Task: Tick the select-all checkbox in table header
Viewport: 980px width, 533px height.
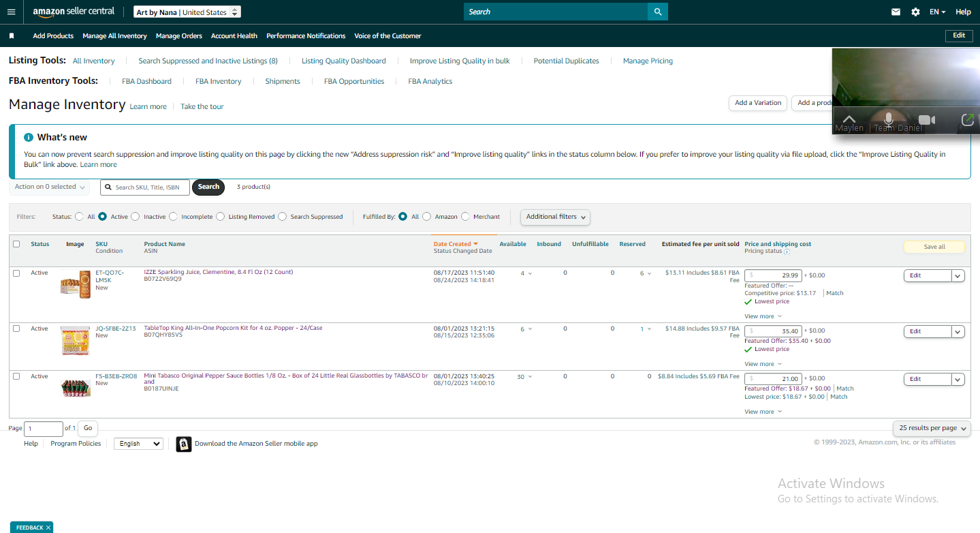Action: pyautogui.click(x=16, y=244)
